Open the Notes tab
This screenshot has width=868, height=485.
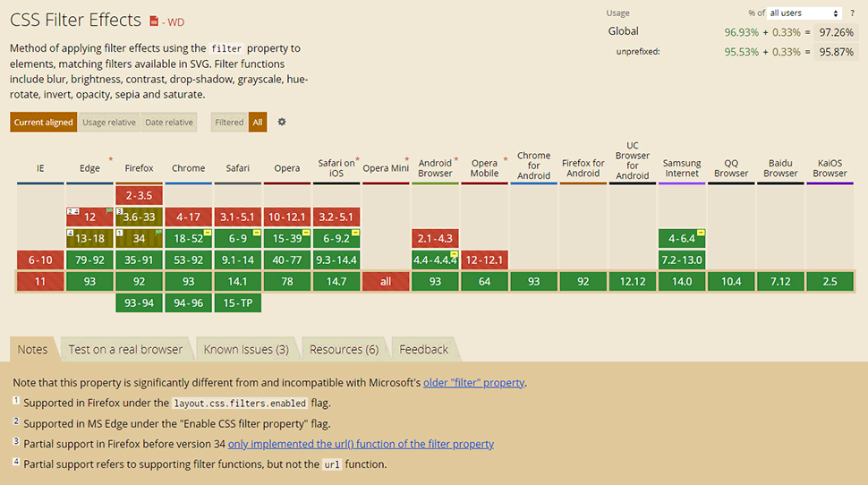[32, 349]
